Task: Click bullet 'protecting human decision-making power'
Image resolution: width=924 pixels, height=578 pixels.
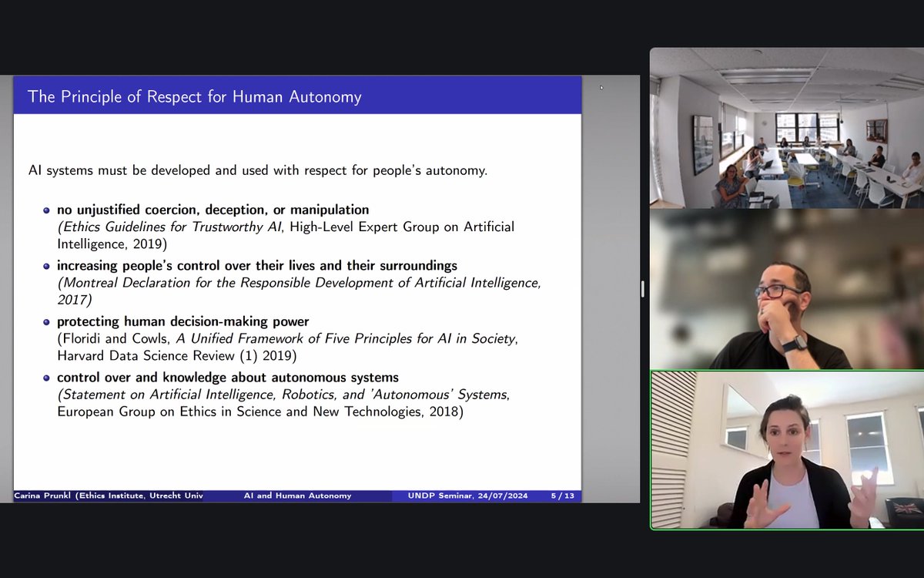Action: point(182,321)
